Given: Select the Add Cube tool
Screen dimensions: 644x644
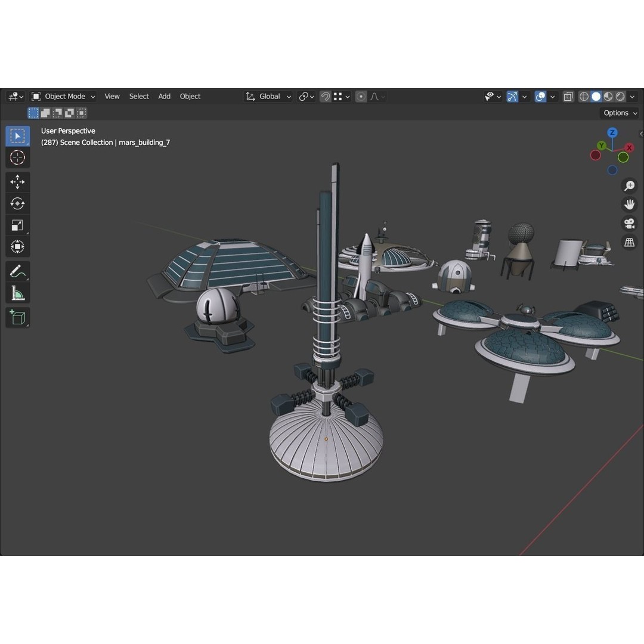Looking at the screenshot, I should coord(17,317).
